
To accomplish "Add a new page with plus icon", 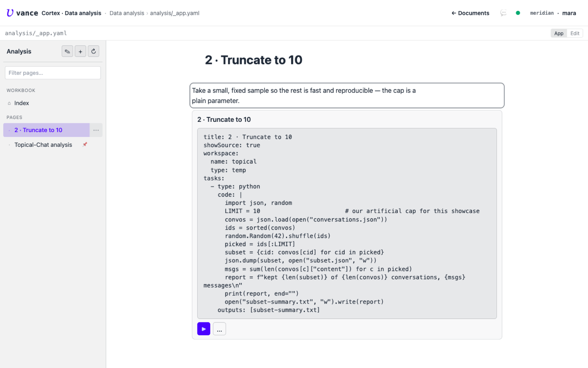I will pos(80,51).
